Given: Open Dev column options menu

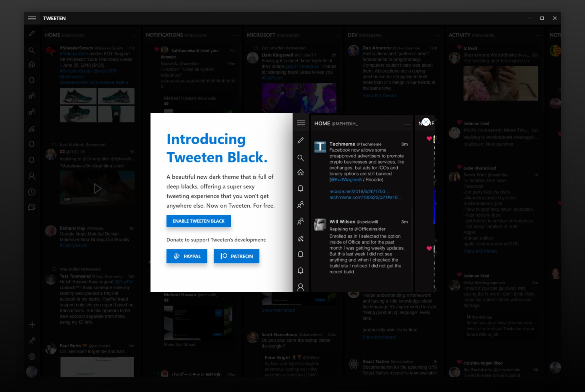Looking at the screenshot, I should 438,35.
